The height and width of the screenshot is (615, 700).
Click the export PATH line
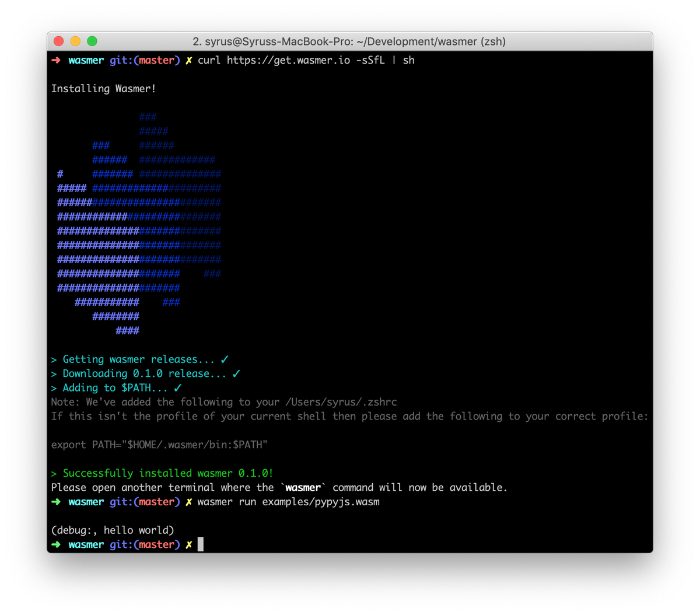pyautogui.click(x=159, y=445)
